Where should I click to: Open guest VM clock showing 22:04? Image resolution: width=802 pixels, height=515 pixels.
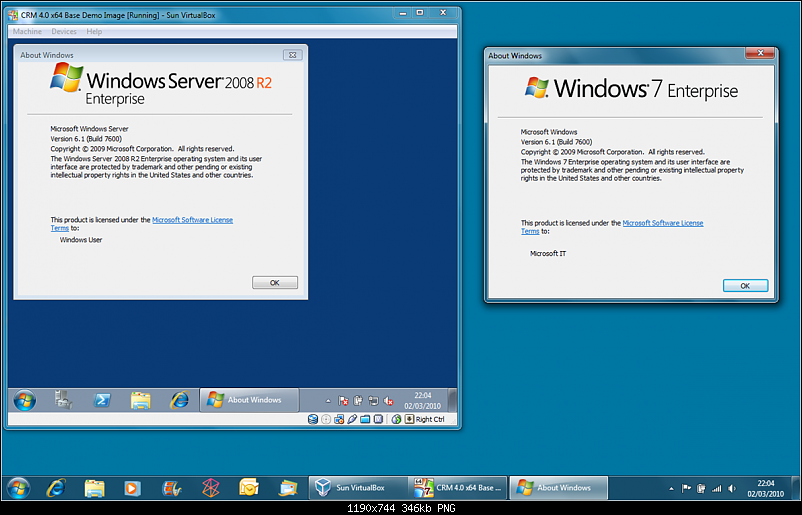click(x=422, y=400)
